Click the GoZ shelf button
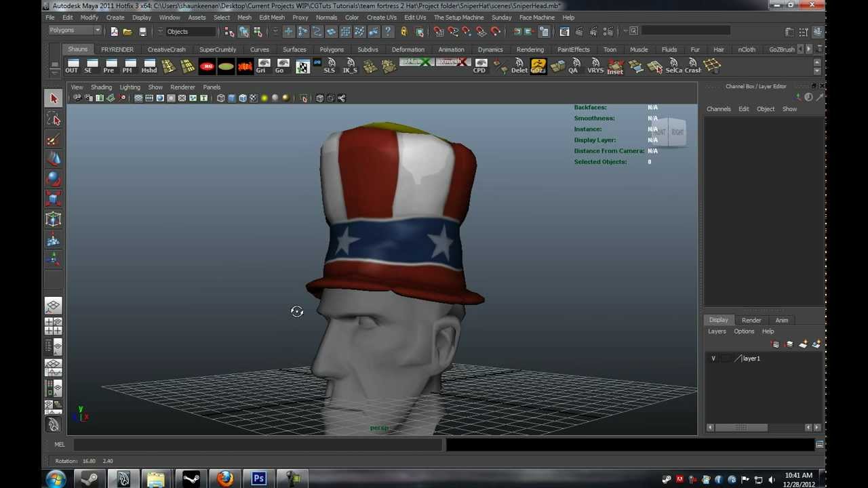This screenshot has height=488, width=868. point(538,66)
